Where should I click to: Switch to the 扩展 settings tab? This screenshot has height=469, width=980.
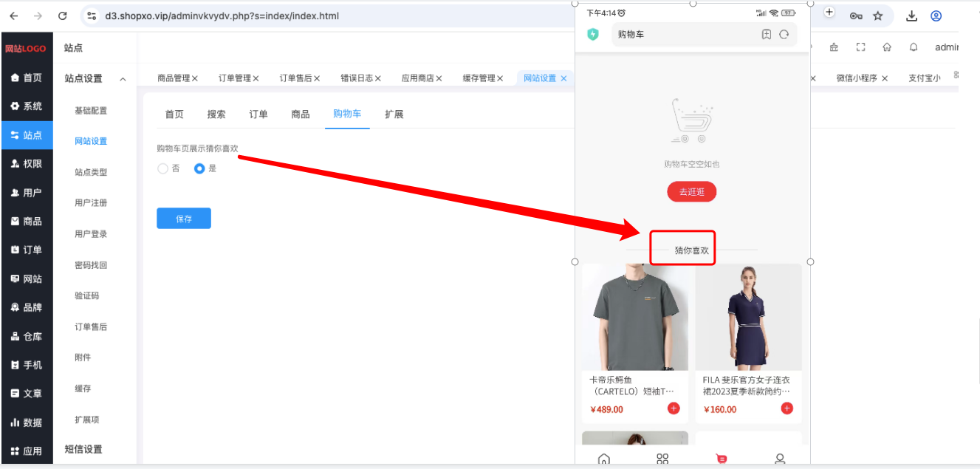394,114
